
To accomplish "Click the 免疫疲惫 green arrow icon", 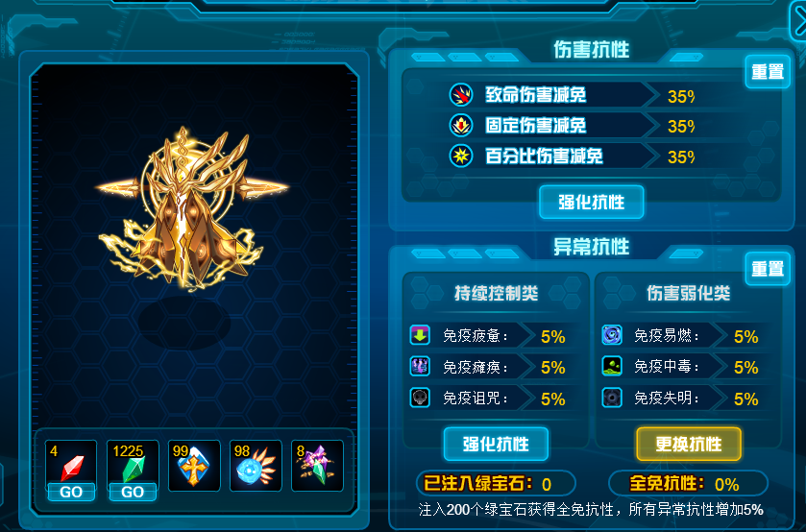I will pyautogui.click(x=420, y=335).
